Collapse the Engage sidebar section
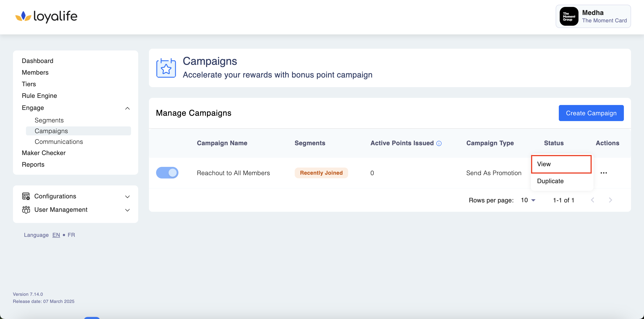Image resolution: width=644 pixels, height=319 pixels. (x=127, y=108)
